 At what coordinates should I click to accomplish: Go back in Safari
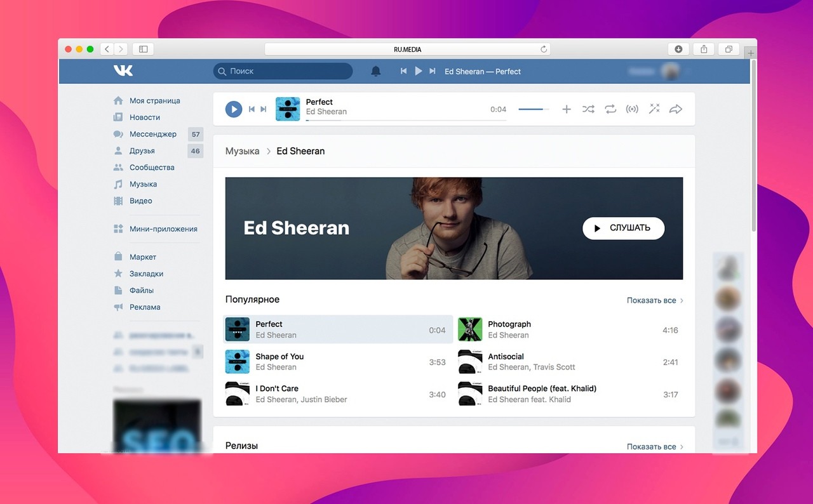pyautogui.click(x=107, y=49)
